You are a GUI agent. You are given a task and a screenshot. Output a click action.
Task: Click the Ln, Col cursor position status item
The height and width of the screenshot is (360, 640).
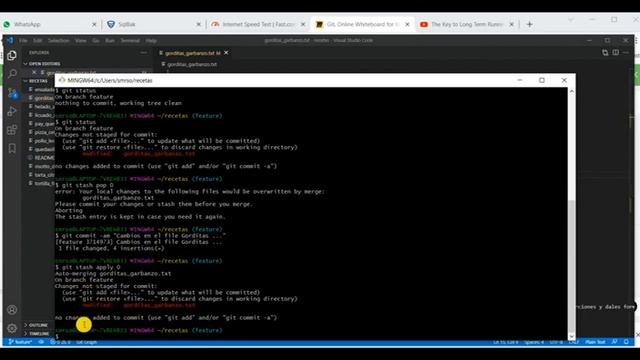(x=505, y=342)
